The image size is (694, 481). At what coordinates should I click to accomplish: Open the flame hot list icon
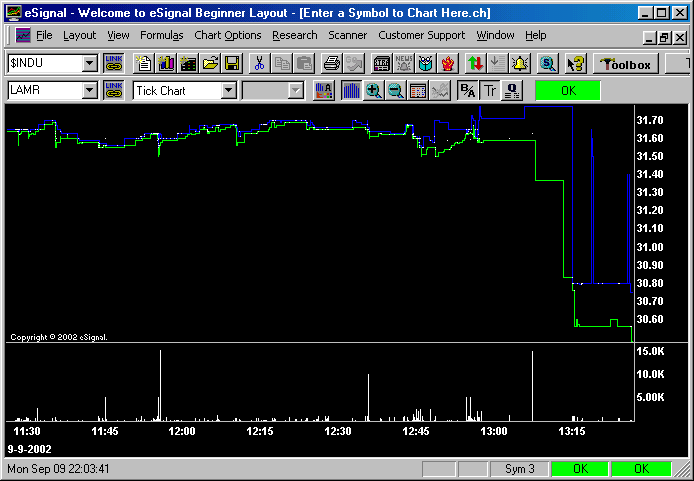click(x=448, y=63)
